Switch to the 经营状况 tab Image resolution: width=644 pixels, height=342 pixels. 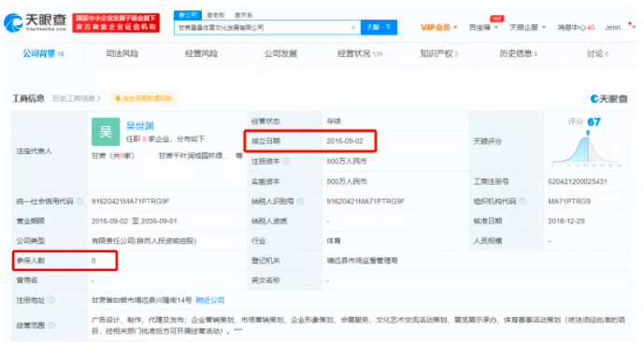coord(359,54)
